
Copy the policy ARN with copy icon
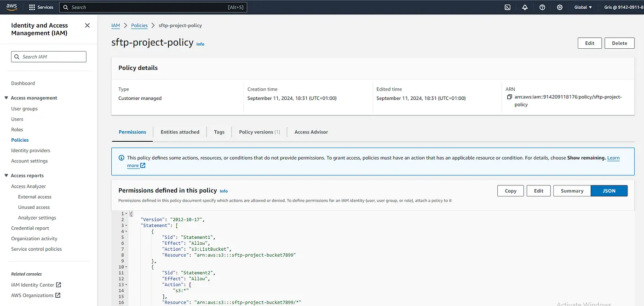click(509, 97)
